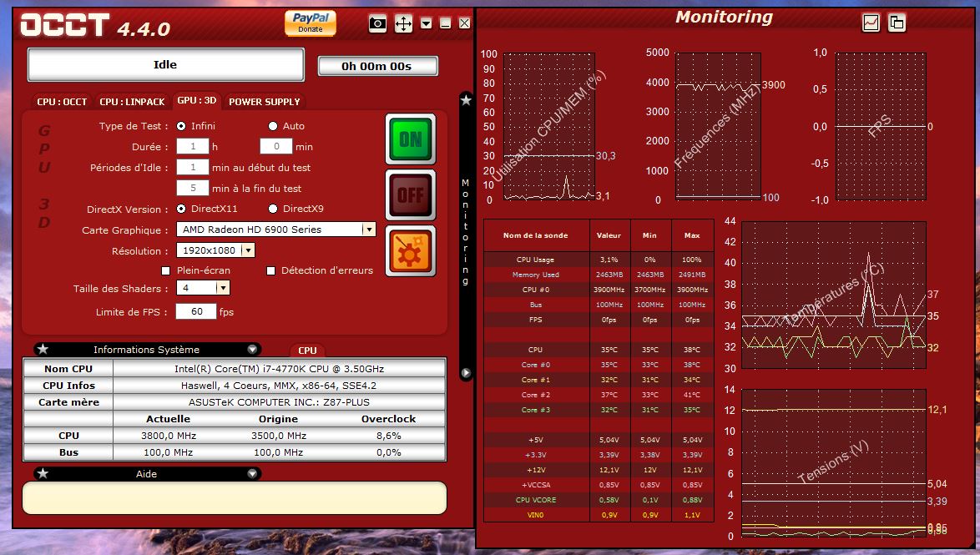The height and width of the screenshot is (555, 980).
Task: Click the Nom de la sonde column header
Action: pyautogui.click(x=536, y=235)
